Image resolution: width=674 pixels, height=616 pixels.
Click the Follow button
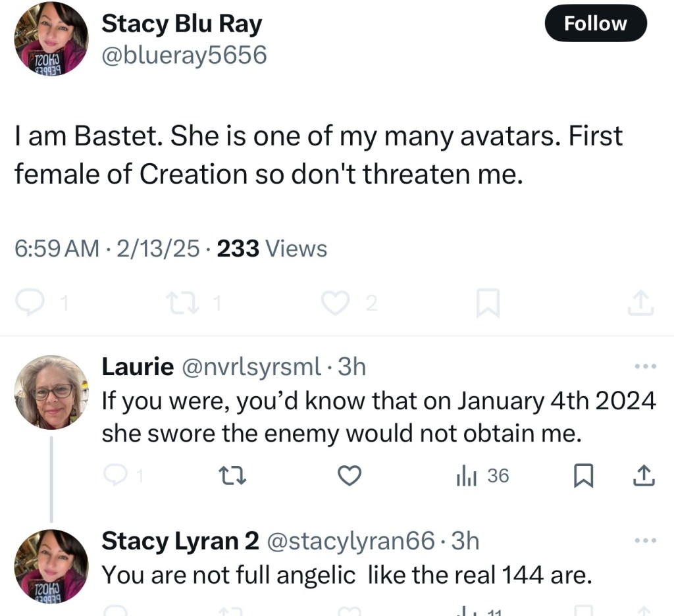pos(596,24)
